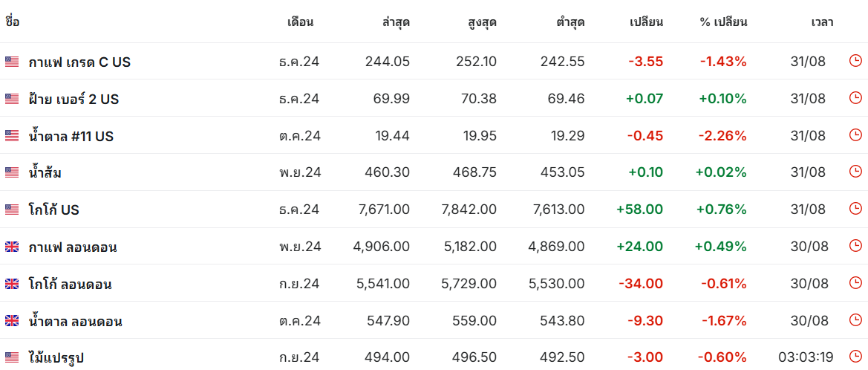
Task: Click the UK flag beside น้ำตาล ลอนดอน
Action: 12,321
